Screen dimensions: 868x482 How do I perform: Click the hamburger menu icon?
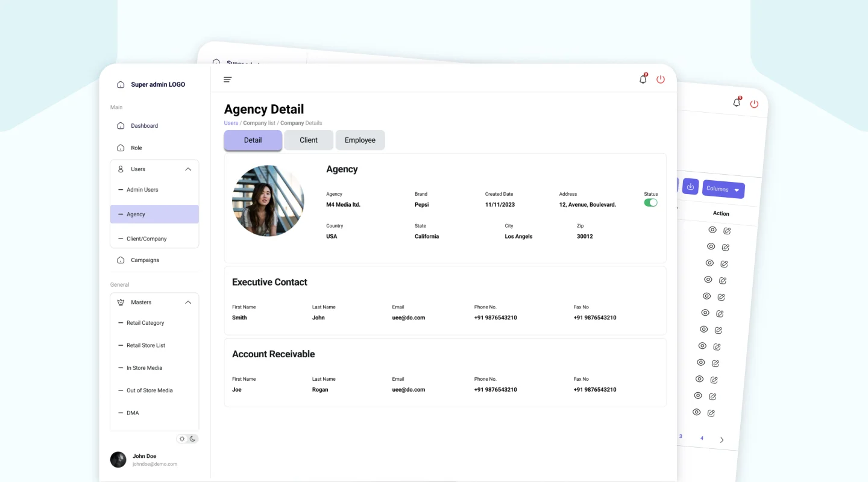coord(227,80)
